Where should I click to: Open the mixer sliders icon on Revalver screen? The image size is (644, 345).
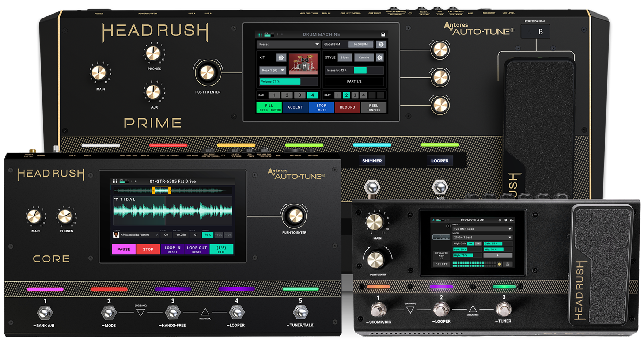pyautogui.click(x=508, y=264)
